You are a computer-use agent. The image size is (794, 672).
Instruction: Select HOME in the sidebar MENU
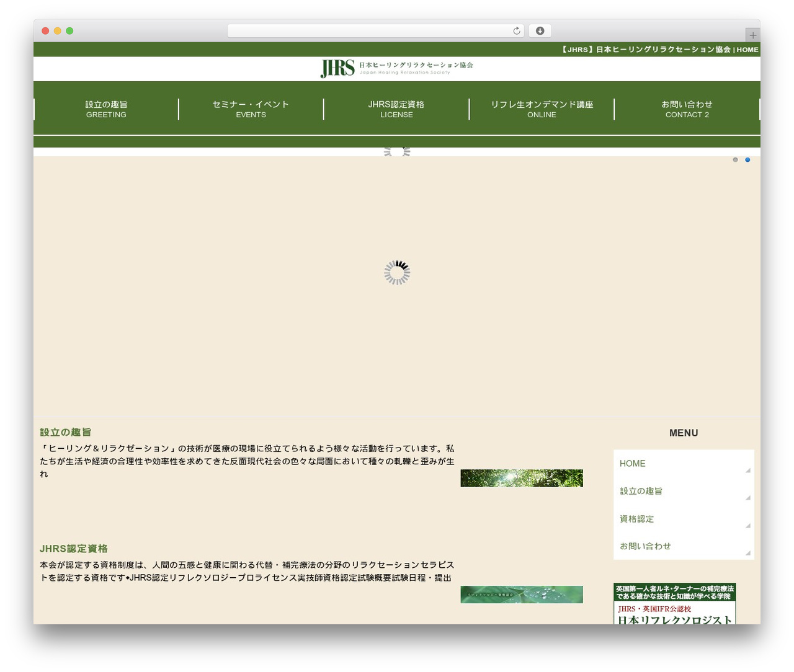point(684,464)
